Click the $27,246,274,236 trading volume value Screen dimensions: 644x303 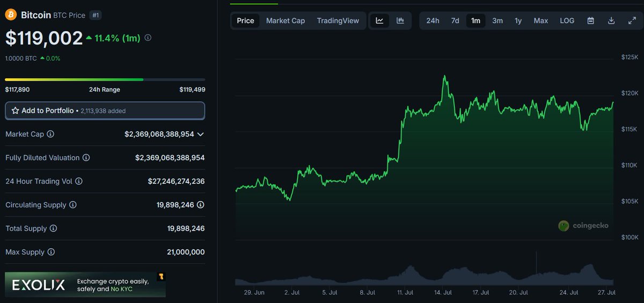click(x=176, y=181)
